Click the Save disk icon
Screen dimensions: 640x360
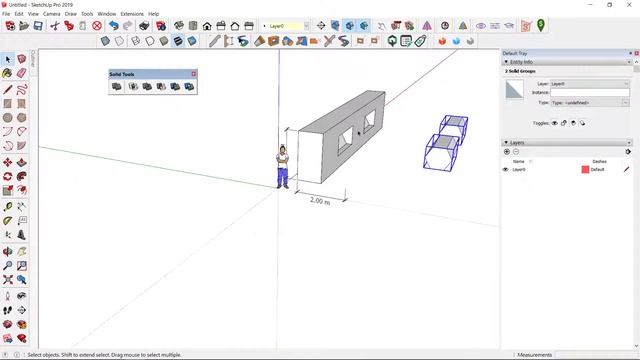tap(38, 26)
